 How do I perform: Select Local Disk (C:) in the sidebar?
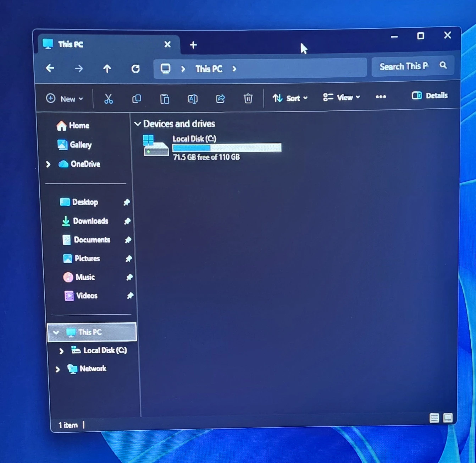click(99, 350)
